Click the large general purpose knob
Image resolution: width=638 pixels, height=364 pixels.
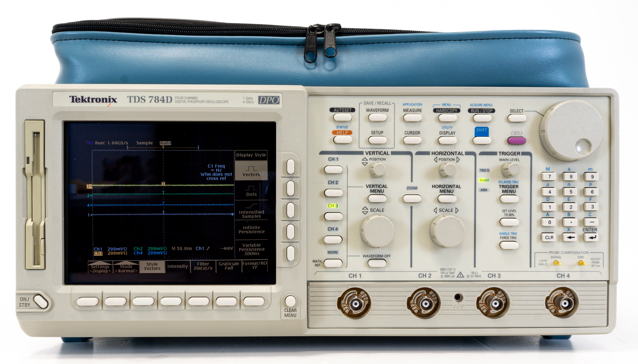point(572,130)
